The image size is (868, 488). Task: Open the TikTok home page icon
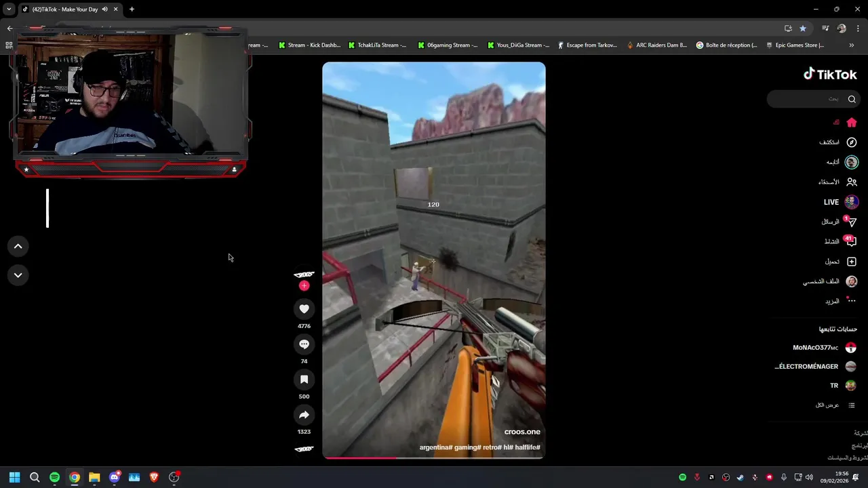pos(852,123)
